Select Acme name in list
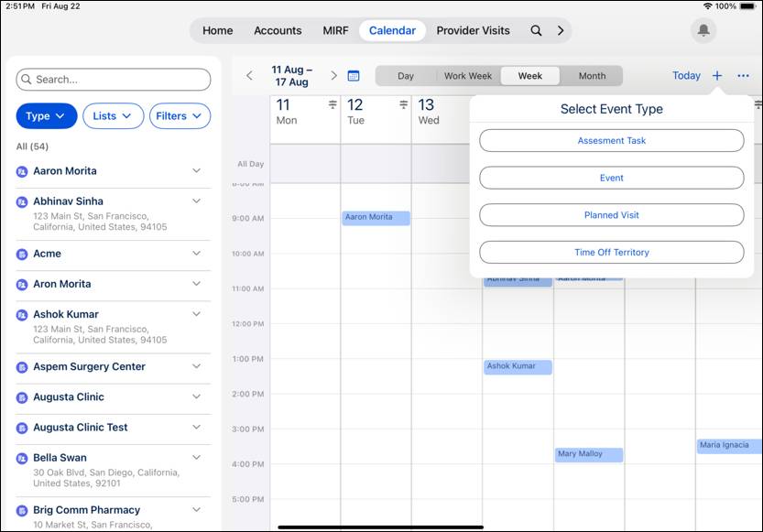 48,254
